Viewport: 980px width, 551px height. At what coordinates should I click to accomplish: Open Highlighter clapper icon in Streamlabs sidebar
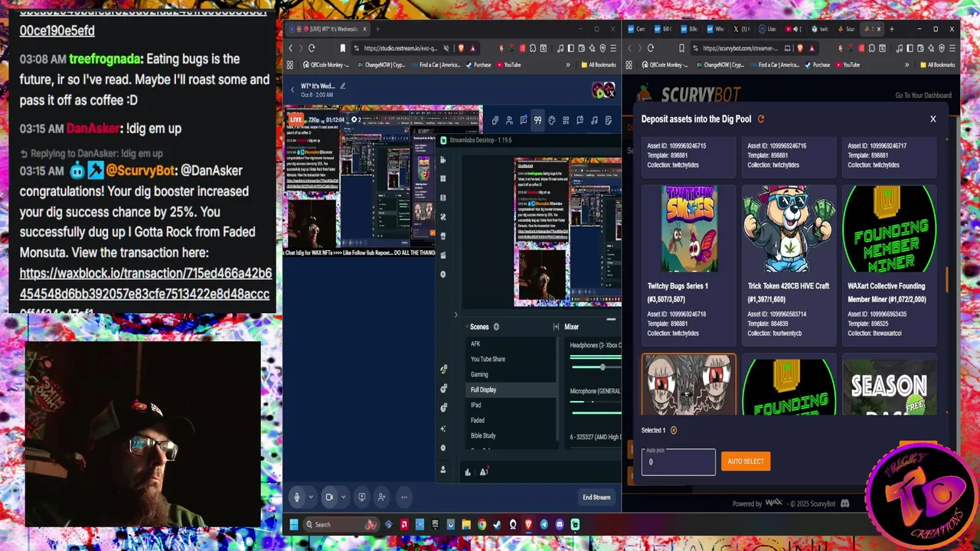click(443, 255)
